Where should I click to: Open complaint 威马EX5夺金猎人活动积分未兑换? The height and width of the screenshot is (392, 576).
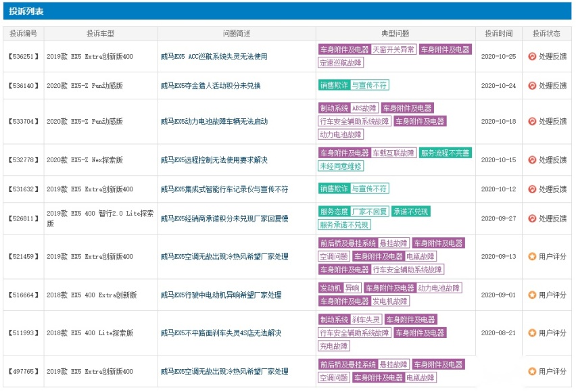pyautogui.click(x=210, y=86)
